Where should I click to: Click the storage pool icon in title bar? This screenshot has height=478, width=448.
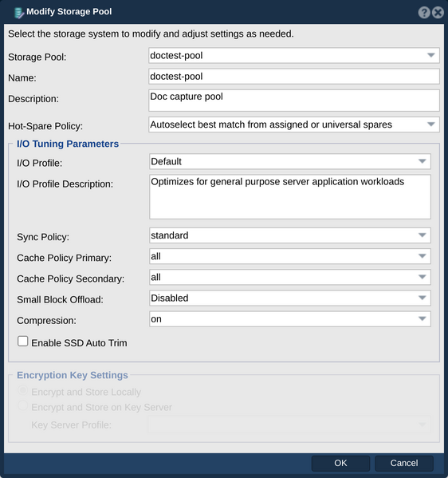coord(18,13)
